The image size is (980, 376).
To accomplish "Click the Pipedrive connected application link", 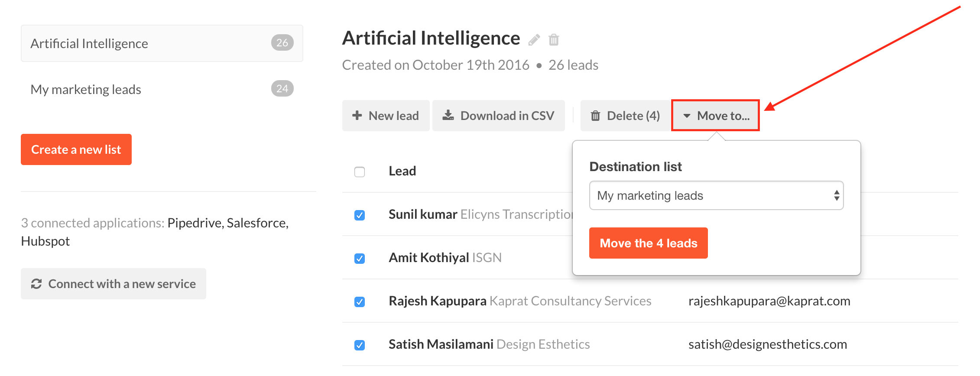I will [x=195, y=223].
